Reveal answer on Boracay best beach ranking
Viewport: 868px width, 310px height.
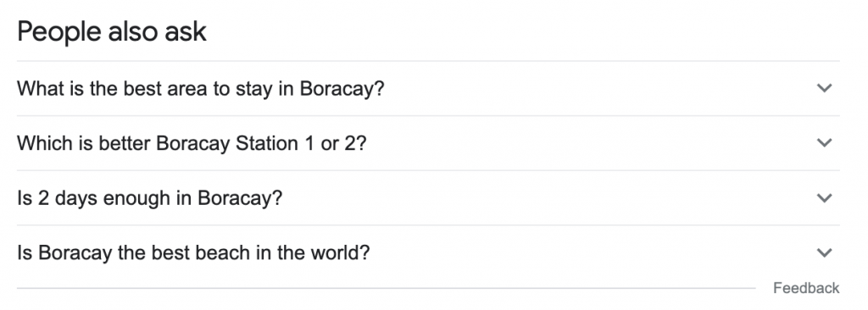(428, 252)
